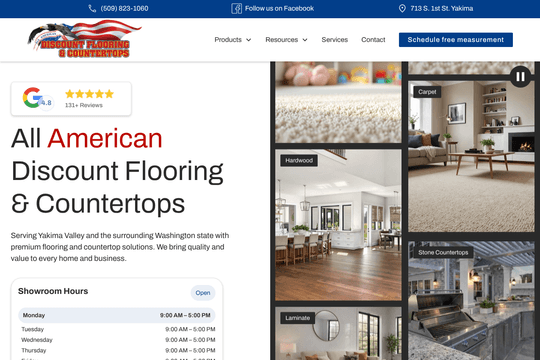Open the Stone Countertops outdoor grill photo

(471, 300)
